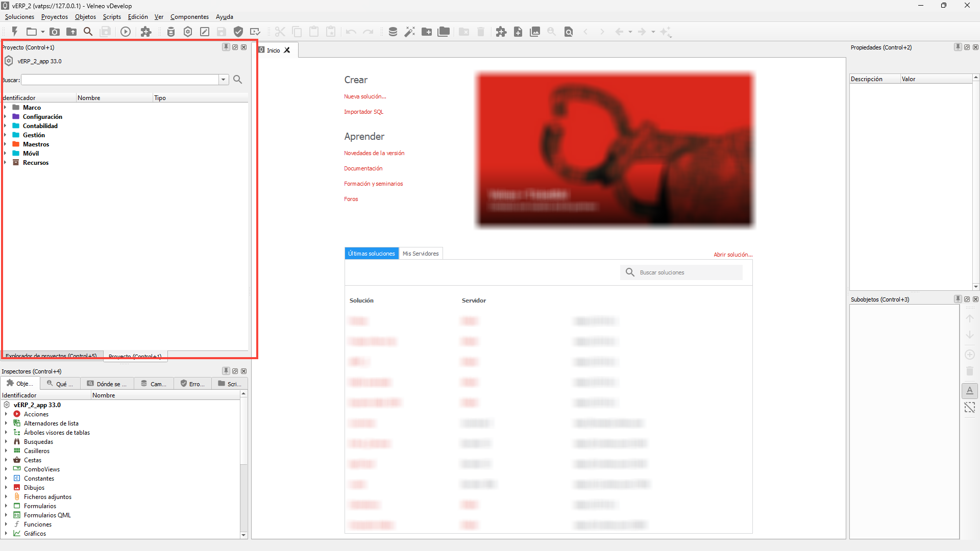Open the Componentes menu

tap(189, 17)
